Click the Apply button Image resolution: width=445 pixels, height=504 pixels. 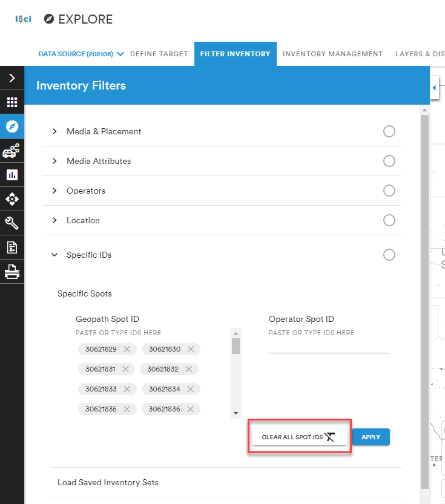coord(371,437)
